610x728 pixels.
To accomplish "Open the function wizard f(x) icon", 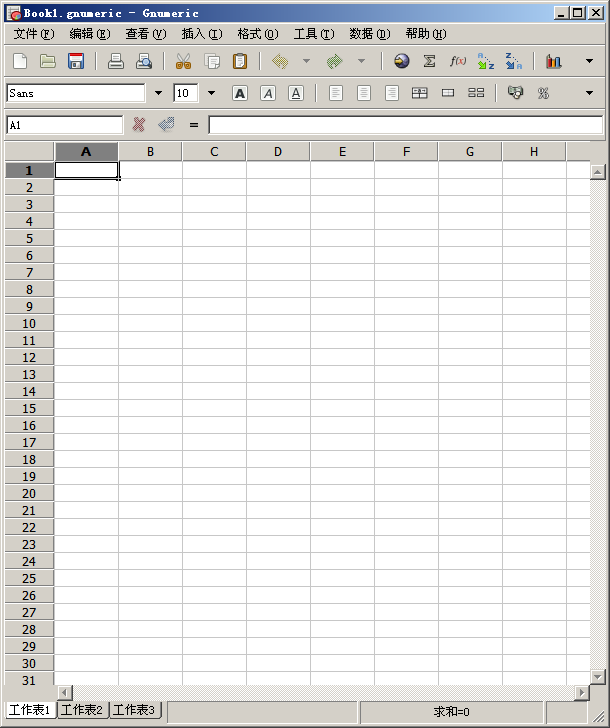I will coord(458,61).
